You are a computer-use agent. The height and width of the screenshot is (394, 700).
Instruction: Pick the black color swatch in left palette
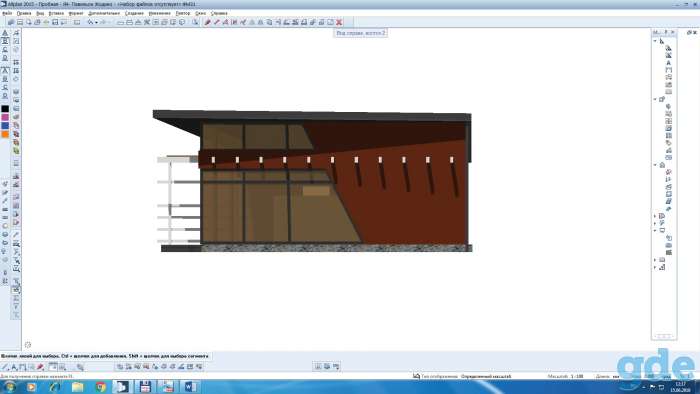click(x=5, y=108)
